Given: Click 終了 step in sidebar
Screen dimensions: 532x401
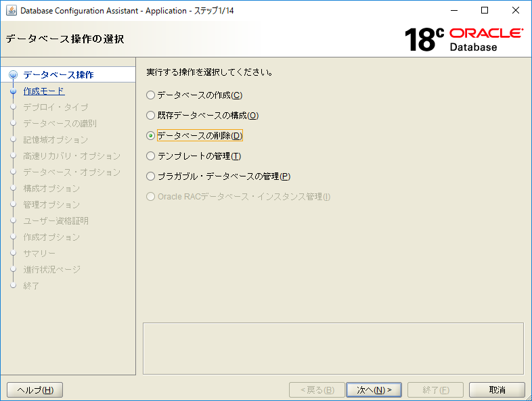Looking at the screenshot, I should [31, 286].
